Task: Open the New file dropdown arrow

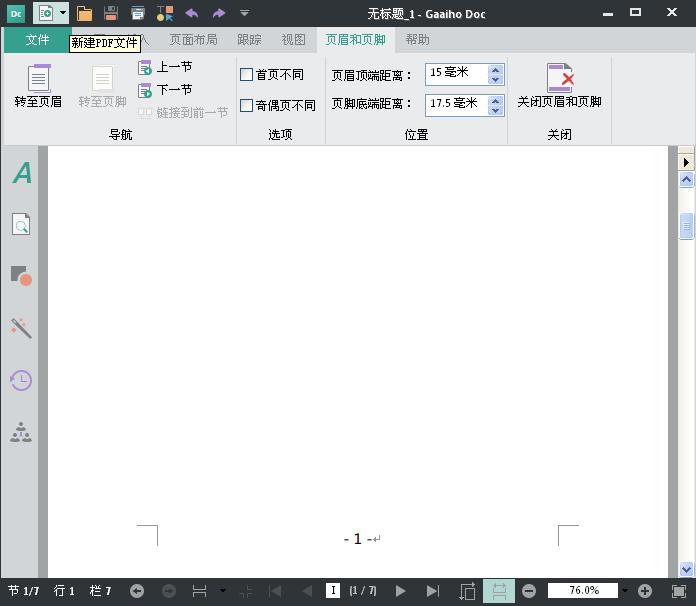Action: click(x=63, y=12)
